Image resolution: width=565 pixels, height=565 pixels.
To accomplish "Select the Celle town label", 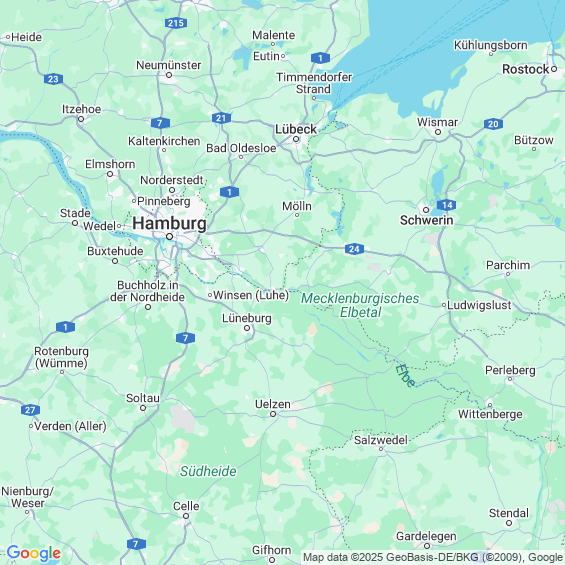I will 186,506.
